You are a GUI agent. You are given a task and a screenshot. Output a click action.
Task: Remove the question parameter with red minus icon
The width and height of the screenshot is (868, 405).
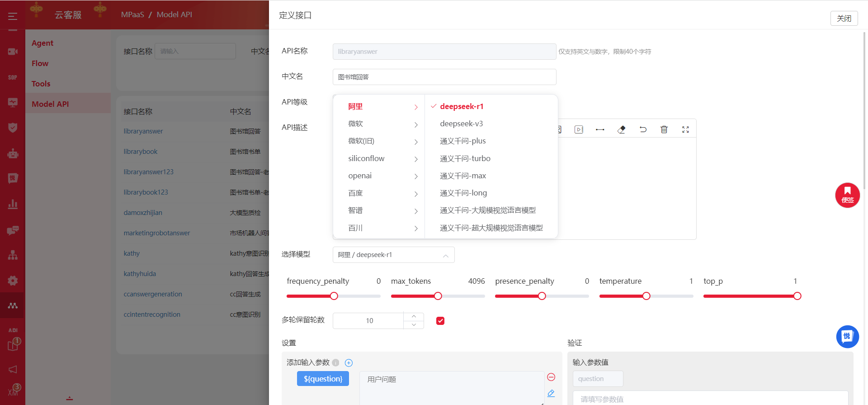(551, 377)
